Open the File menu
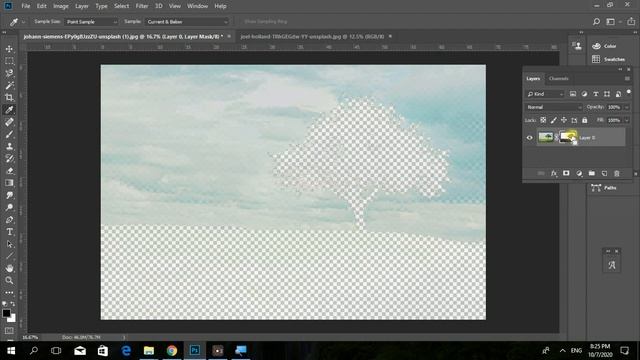This screenshot has width=640, height=360. (x=26, y=6)
